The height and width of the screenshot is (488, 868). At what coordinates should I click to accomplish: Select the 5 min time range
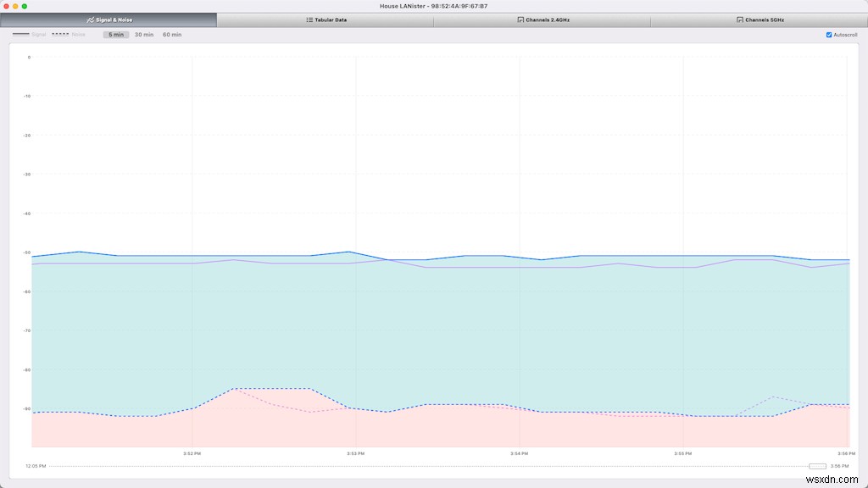pyautogui.click(x=115, y=35)
